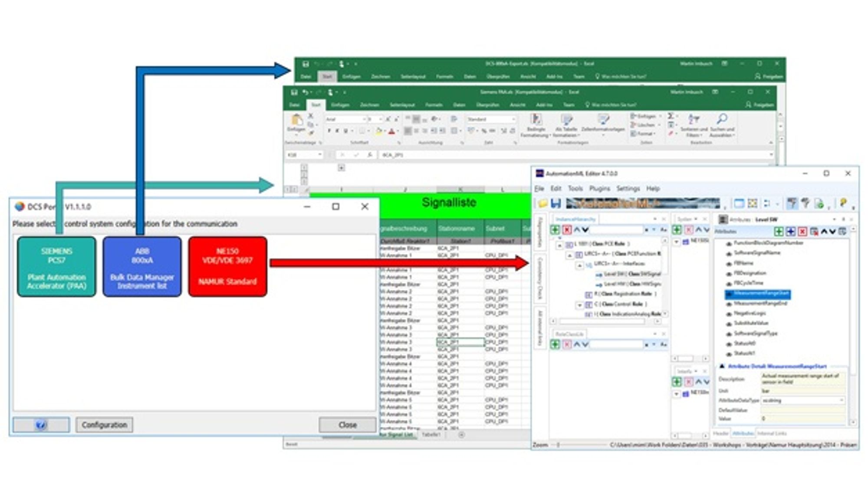Save the Siemens Excel workbook from quick access
Image resolution: width=868 pixels, height=488 pixels.
click(294, 92)
